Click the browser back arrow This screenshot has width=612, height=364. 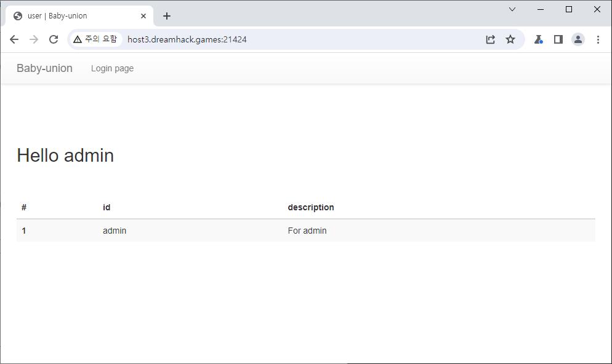[x=14, y=39]
